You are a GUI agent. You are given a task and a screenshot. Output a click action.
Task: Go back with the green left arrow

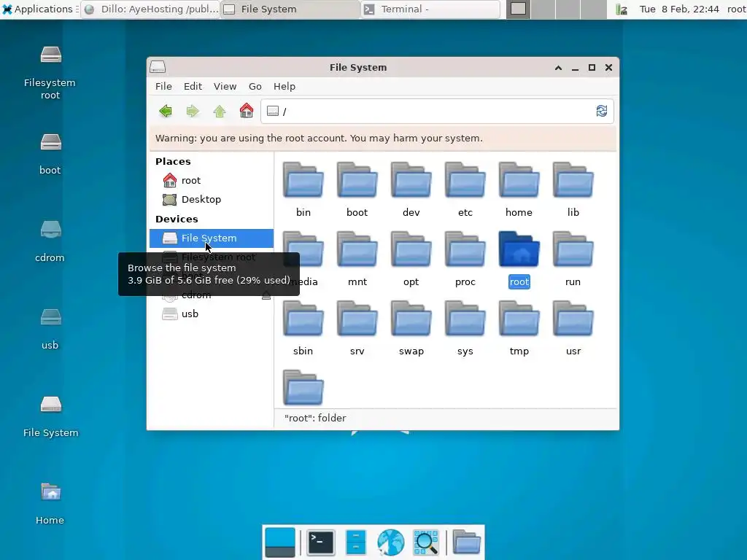[166, 112]
